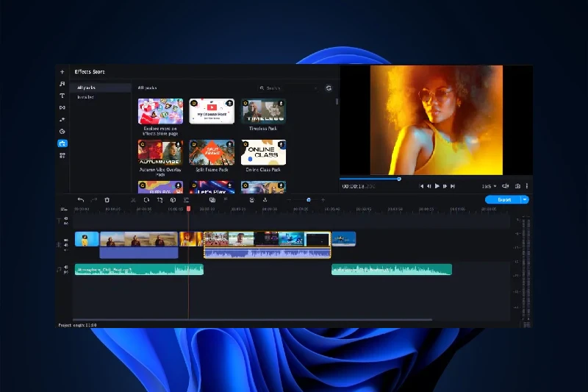Click the timeline zoom slider handle

(x=309, y=200)
